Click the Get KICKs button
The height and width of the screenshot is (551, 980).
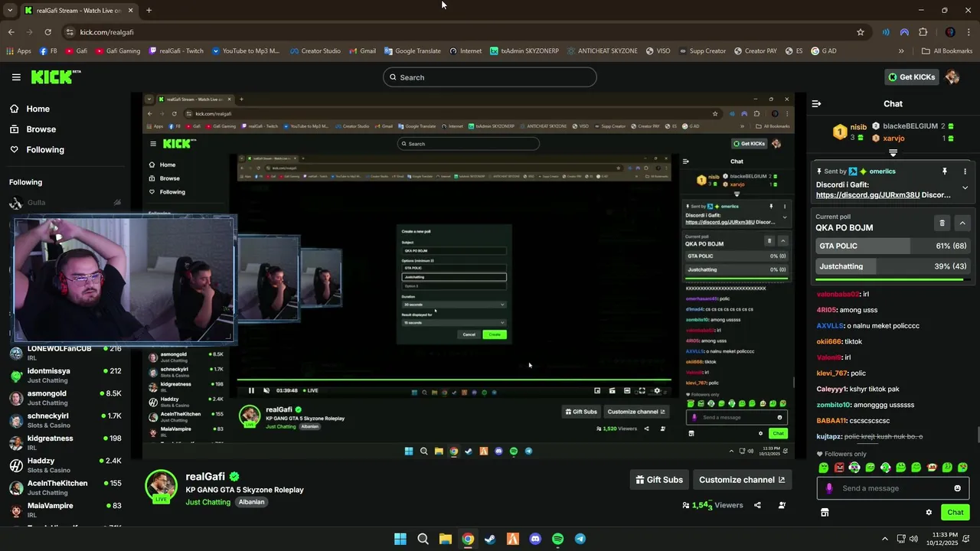pos(911,77)
